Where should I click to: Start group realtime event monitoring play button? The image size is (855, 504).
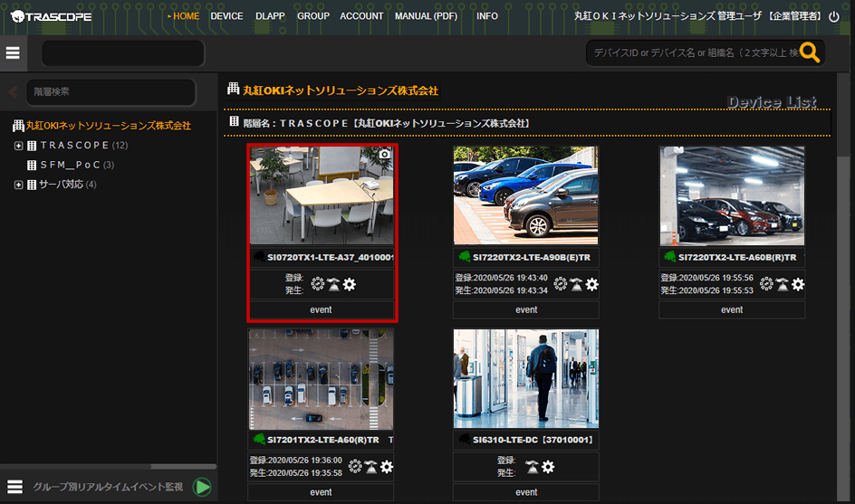pos(203,487)
